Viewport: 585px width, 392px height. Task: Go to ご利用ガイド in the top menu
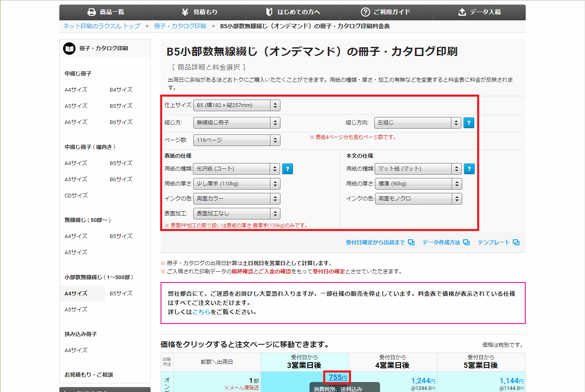[385, 12]
